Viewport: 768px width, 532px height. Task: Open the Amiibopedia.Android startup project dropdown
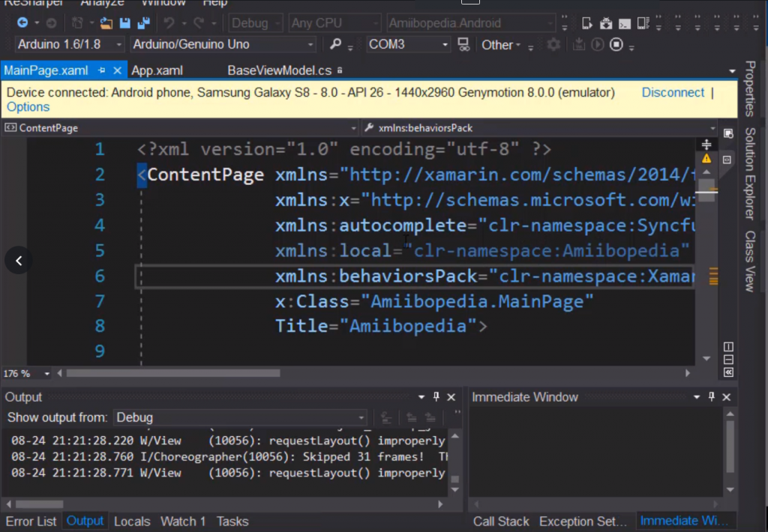click(x=471, y=23)
